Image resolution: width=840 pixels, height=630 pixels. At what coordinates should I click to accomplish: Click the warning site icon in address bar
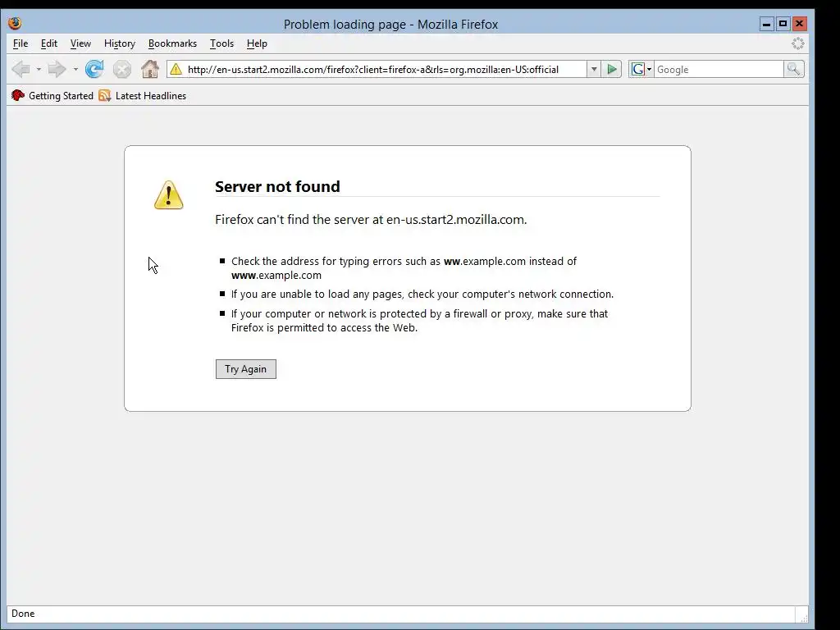coord(176,69)
